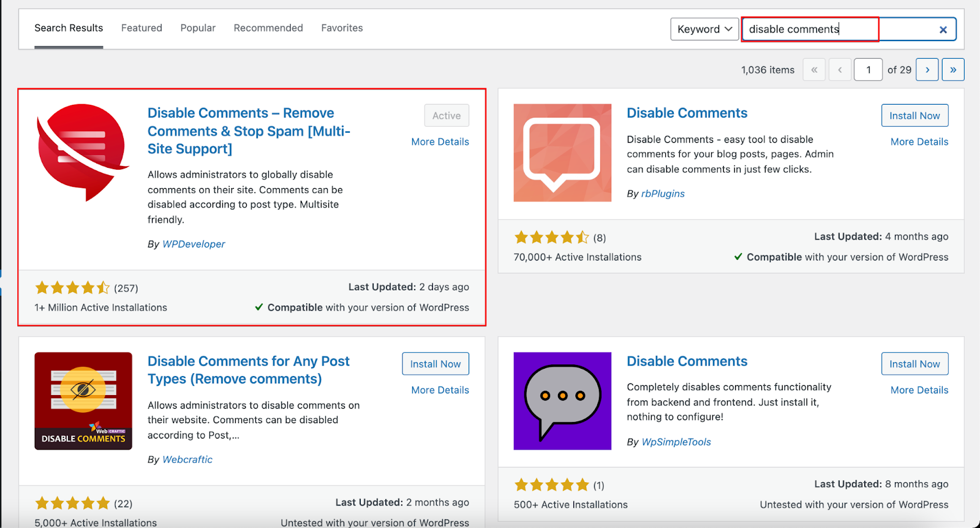Click '500+ Active Installations' text
The height and width of the screenshot is (528, 980).
(571, 505)
